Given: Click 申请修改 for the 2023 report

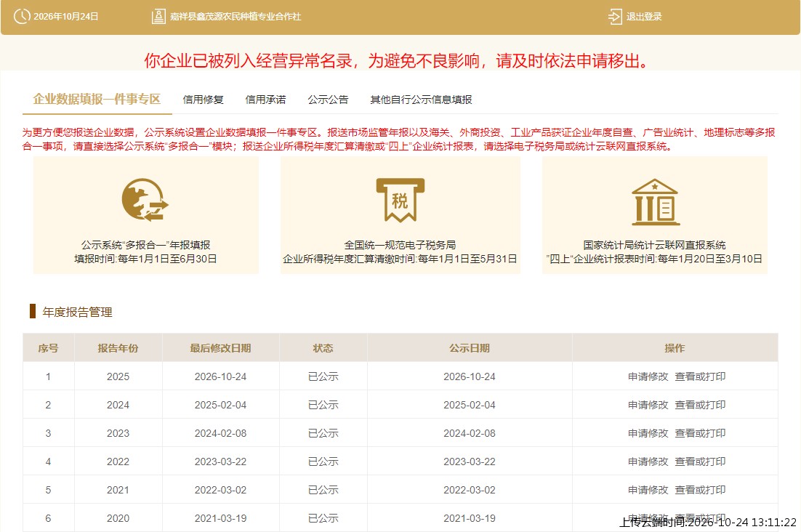Looking at the screenshot, I should coord(648,433).
